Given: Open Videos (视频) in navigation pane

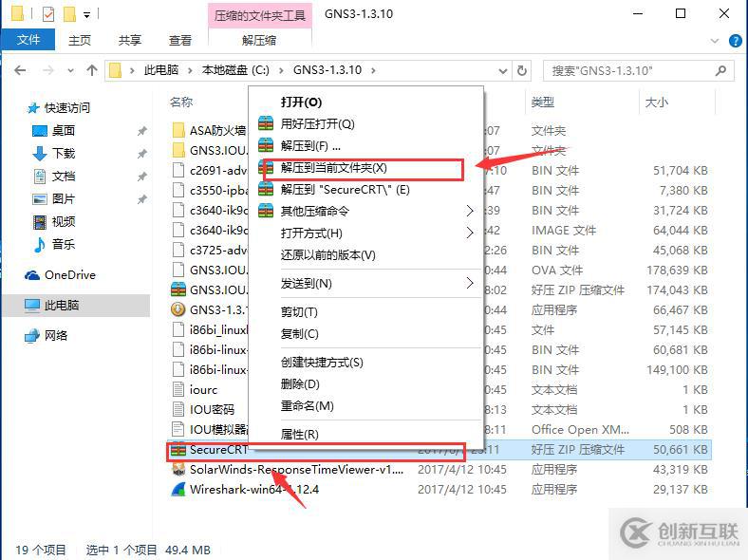Looking at the screenshot, I should (x=63, y=221).
